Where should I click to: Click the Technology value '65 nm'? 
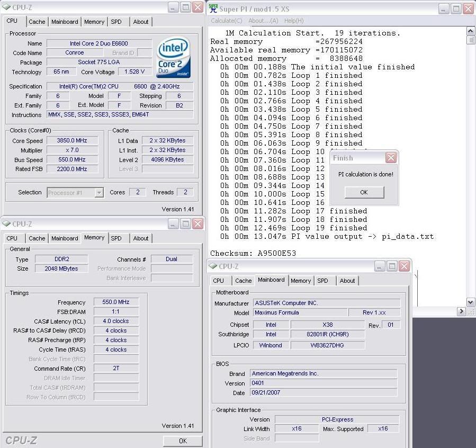coord(61,71)
